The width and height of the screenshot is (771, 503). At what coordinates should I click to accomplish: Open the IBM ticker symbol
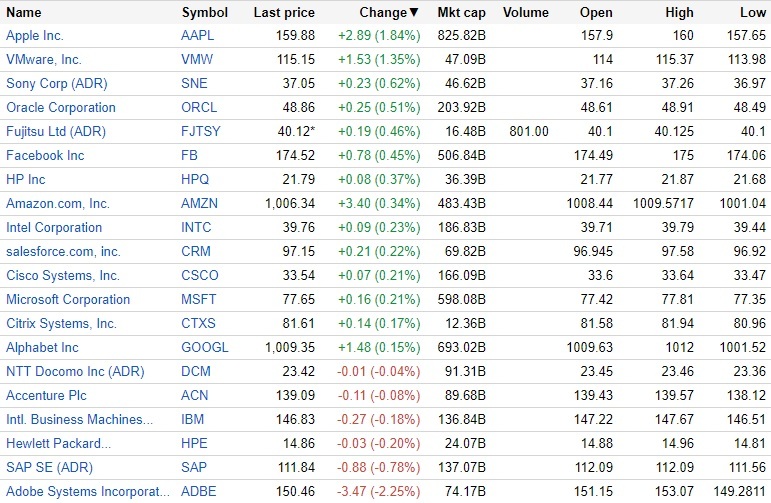192,420
